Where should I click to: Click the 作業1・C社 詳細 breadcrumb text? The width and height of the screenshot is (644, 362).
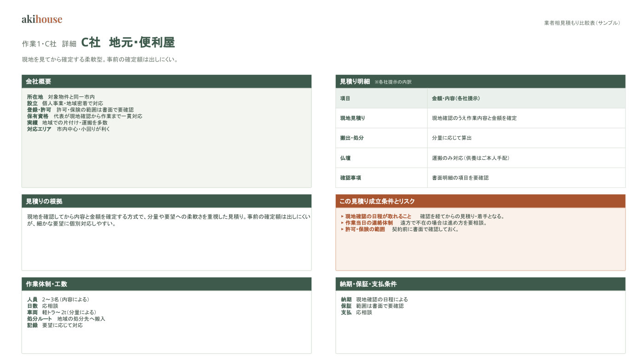tap(49, 44)
